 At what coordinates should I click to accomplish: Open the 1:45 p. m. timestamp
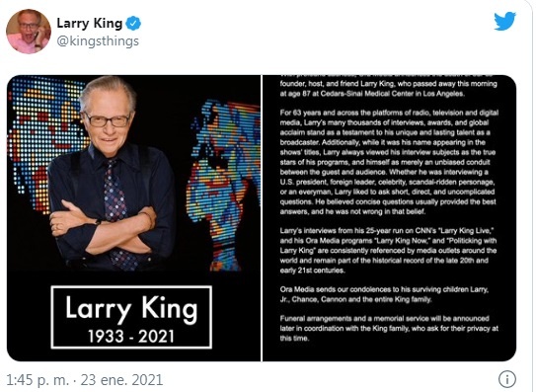(38, 380)
